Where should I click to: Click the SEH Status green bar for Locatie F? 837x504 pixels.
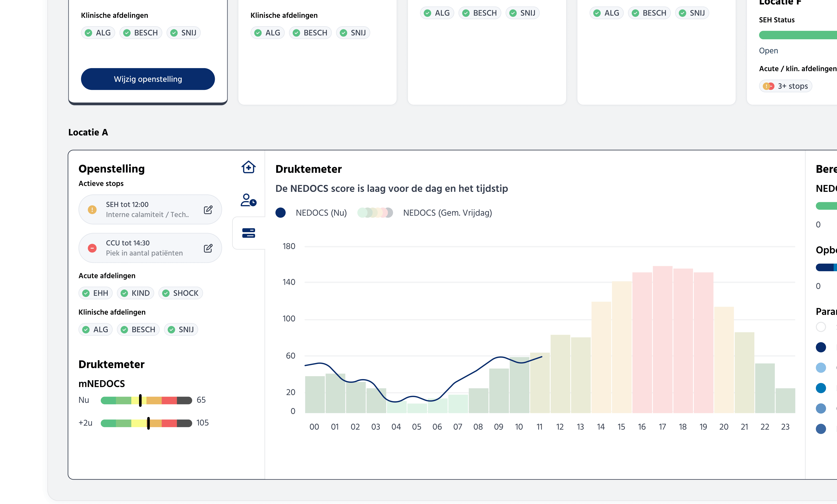click(798, 35)
